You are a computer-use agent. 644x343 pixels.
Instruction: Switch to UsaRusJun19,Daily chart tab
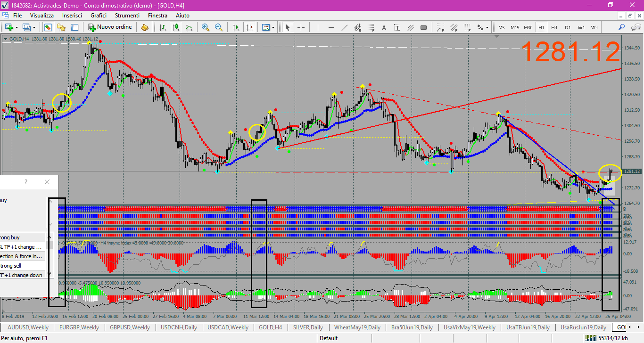coord(583,327)
